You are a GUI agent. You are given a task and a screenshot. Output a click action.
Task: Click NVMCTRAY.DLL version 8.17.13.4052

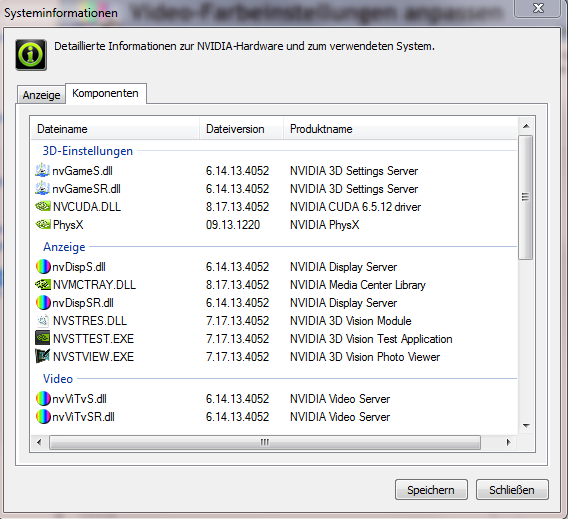click(x=237, y=285)
